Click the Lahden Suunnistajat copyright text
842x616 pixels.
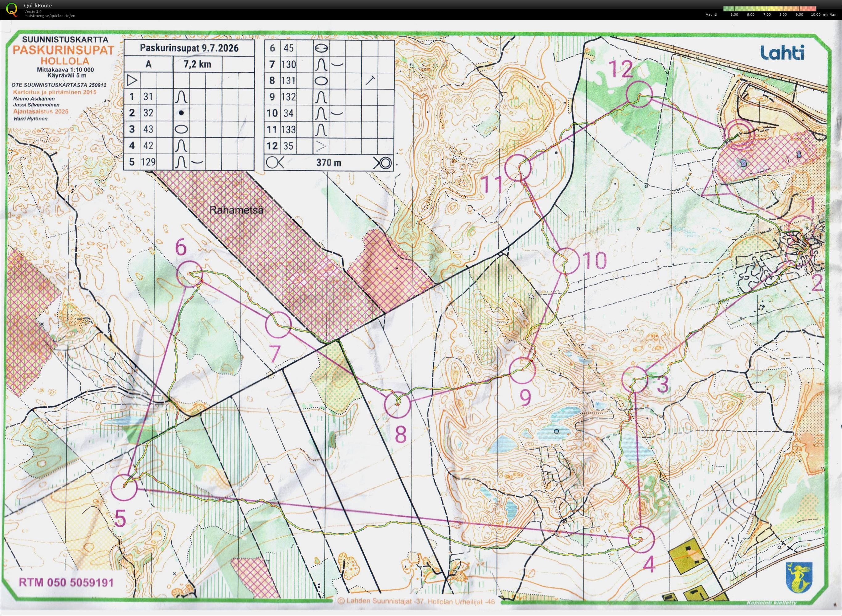point(416,601)
